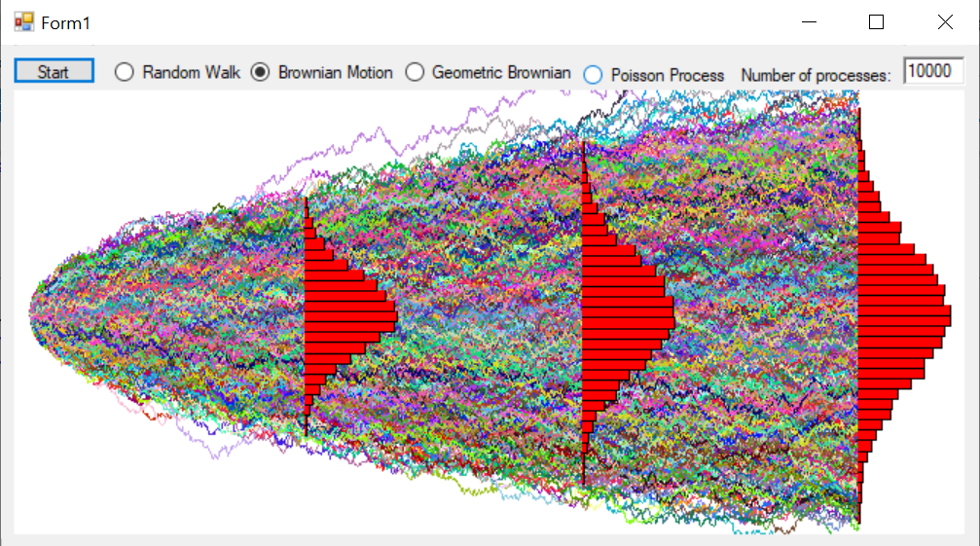
Task: Click the 'Number of processes:' label
Action: (816, 75)
